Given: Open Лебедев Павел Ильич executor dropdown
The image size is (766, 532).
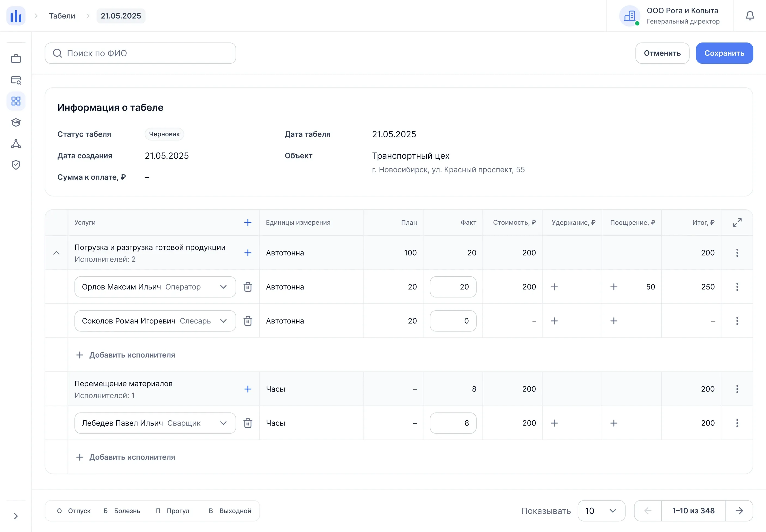Looking at the screenshot, I should point(155,423).
